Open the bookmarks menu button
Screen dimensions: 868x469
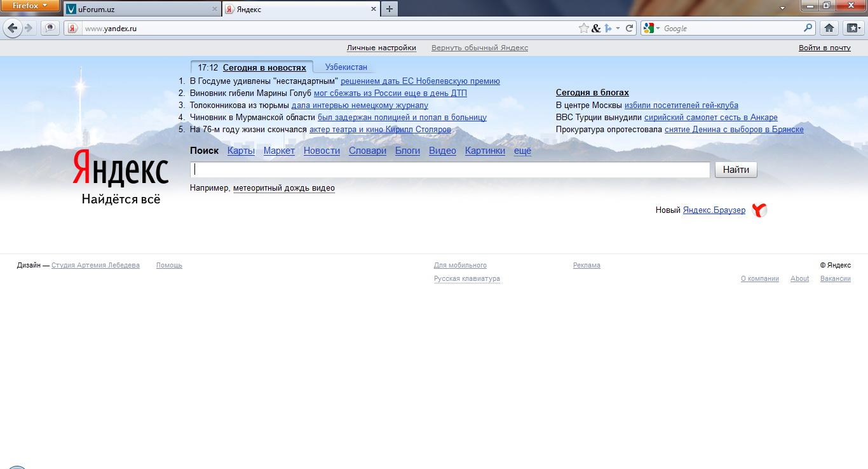coord(853,28)
